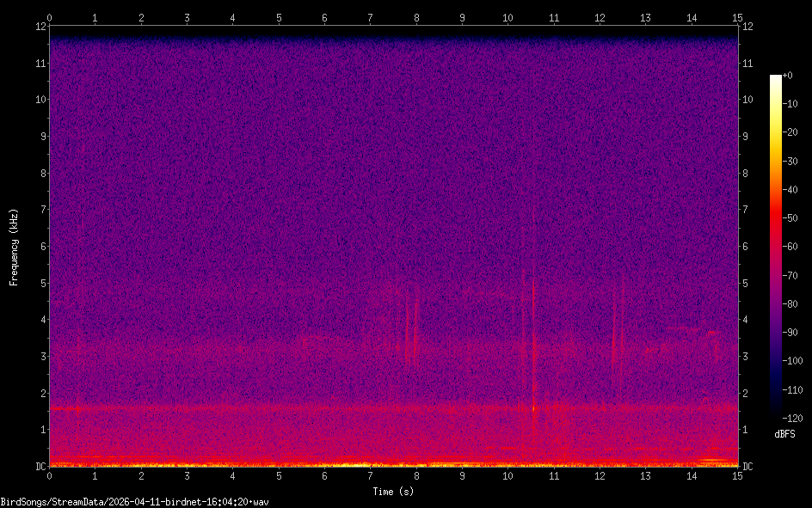Click the 5 kHz tick on right axis
Screen dimensions: 812x508
click(747, 283)
